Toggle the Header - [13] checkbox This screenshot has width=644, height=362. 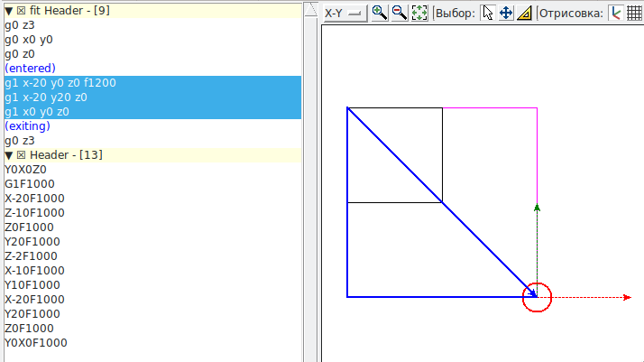[22, 155]
